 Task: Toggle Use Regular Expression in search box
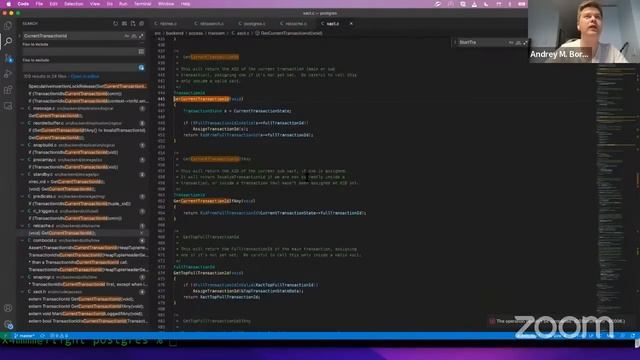[141, 36]
